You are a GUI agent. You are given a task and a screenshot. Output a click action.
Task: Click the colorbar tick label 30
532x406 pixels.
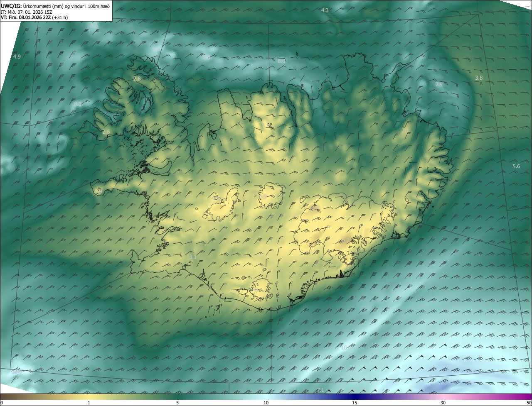[x=443, y=403]
